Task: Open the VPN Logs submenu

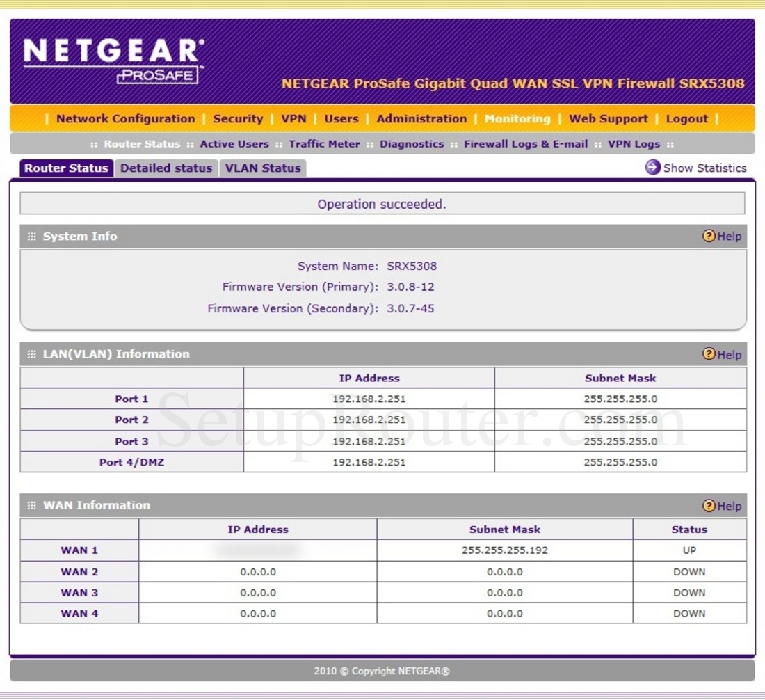Action: point(634,144)
